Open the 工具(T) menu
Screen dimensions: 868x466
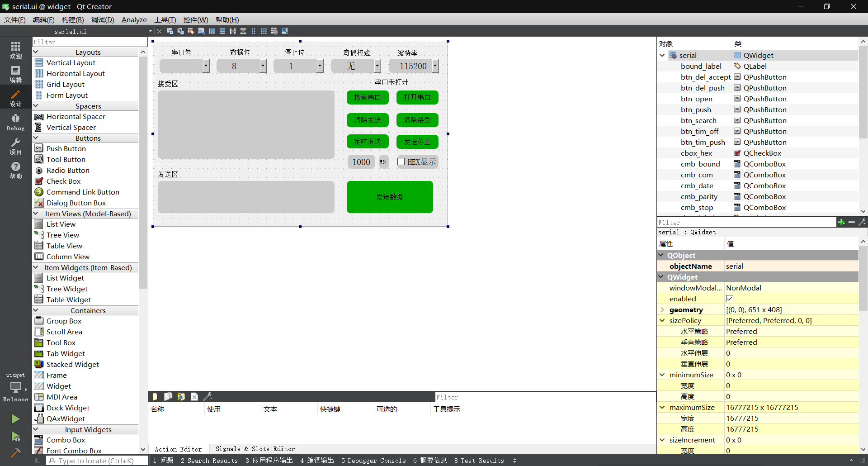[165, 19]
